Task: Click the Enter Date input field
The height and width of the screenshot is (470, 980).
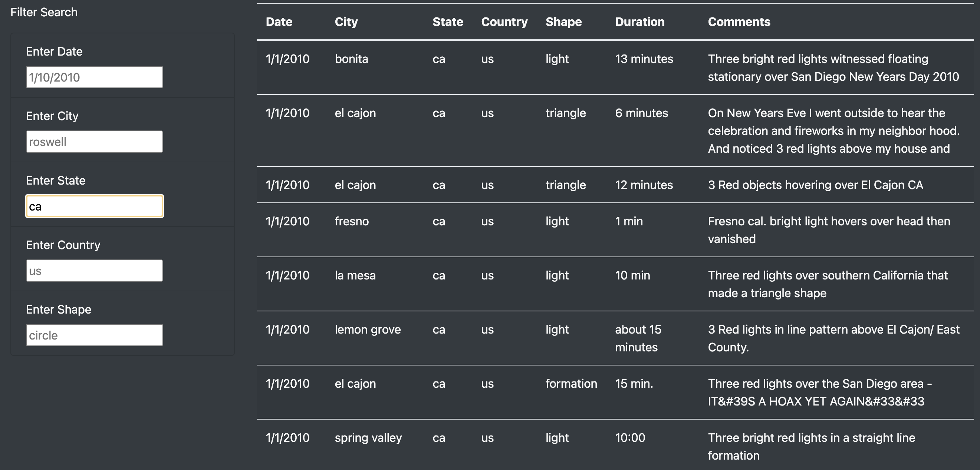Action: pos(94,77)
